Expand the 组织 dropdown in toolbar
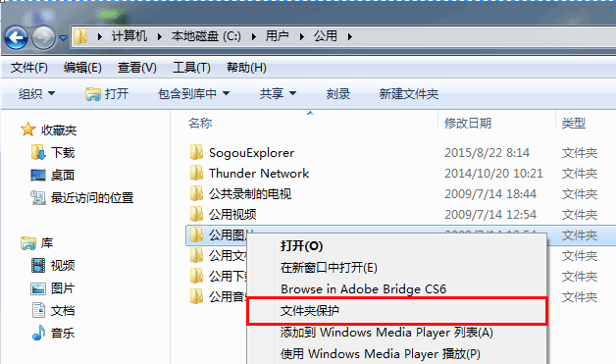 [37, 93]
